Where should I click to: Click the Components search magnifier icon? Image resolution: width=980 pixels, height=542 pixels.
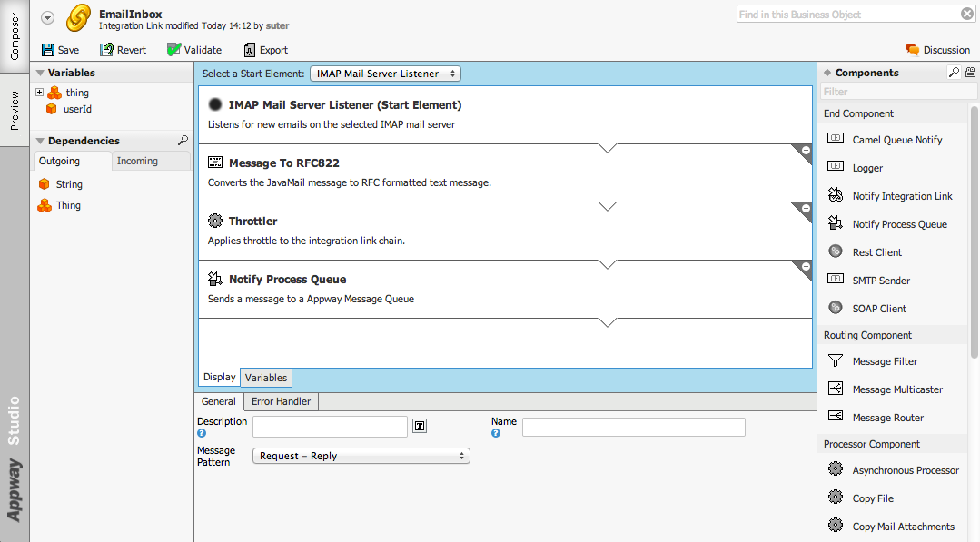(954, 73)
